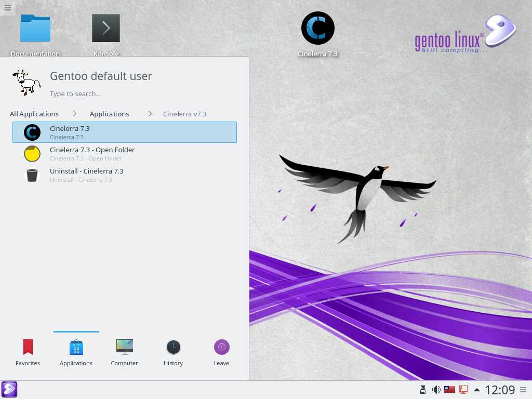Open Cinelerra 7.3 desktop shortcut
532x399 pixels.
tap(317, 34)
